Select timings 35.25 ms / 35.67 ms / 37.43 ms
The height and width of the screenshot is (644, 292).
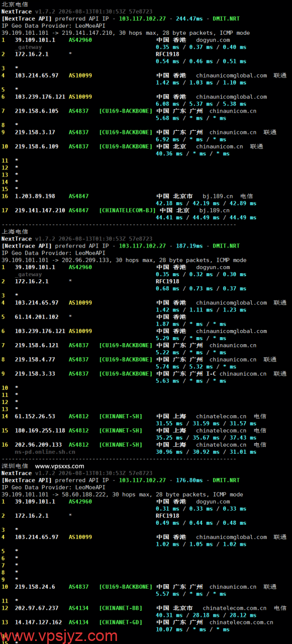pyautogui.click(x=206, y=437)
